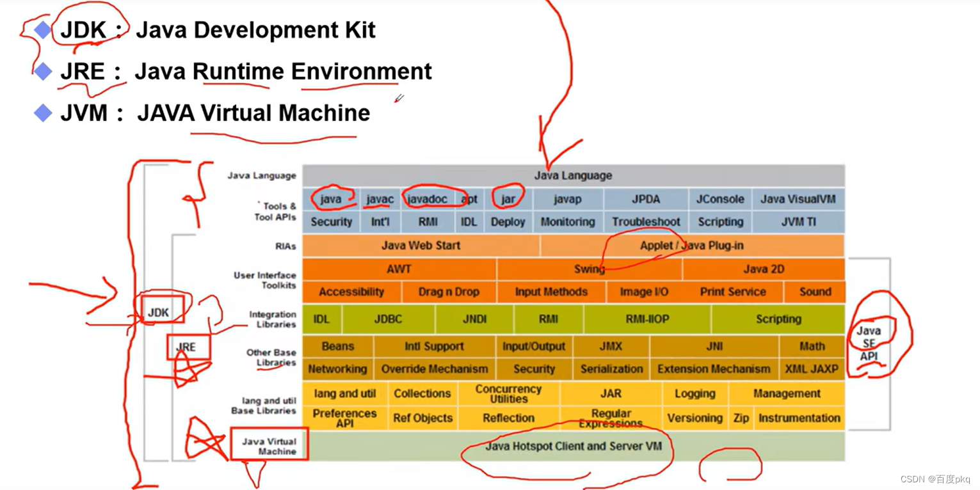Image resolution: width=980 pixels, height=490 pixels.
Task: Click the 'Management' cell
Action: point(787,393)
